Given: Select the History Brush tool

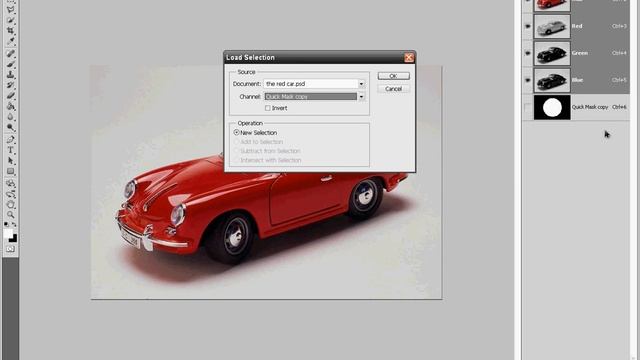Looking at the screenshot, I should [11, 85].
